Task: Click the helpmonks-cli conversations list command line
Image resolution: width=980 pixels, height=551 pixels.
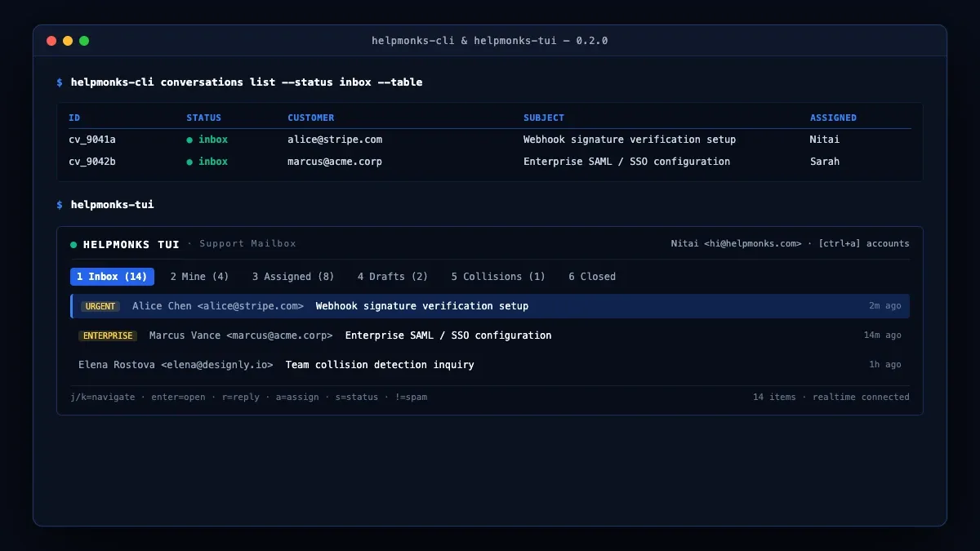Action: tap(247, 82)
